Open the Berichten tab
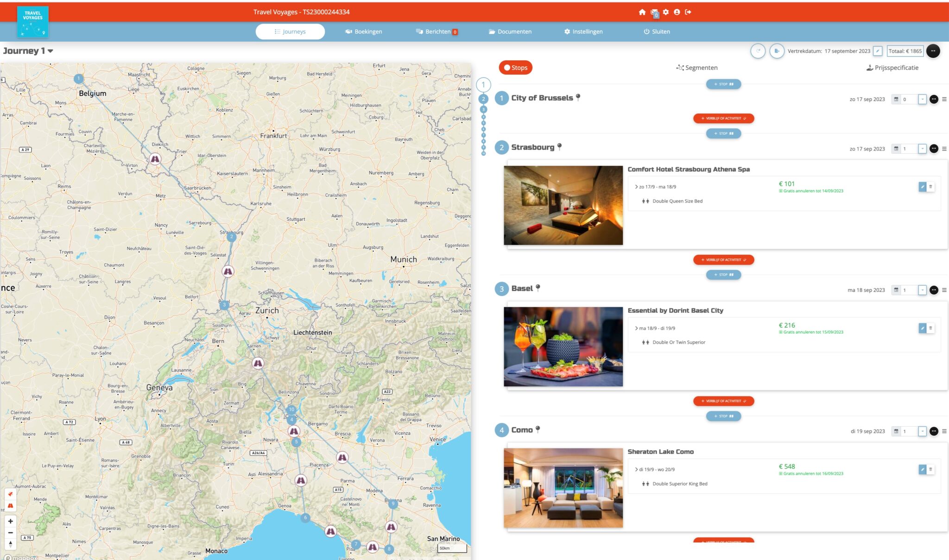Screen dimensions: 949x560 (437, 31)
